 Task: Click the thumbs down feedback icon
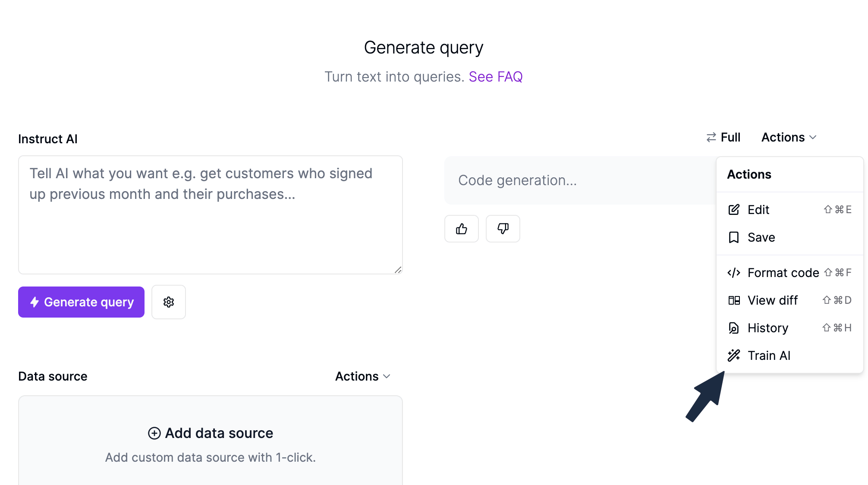(x=503, y=229)
